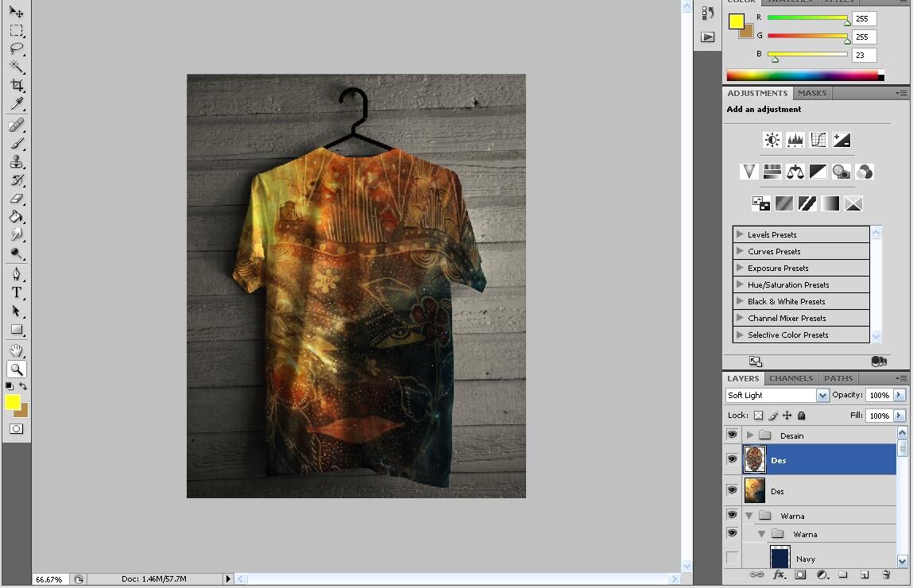Switch to the Paths tab
913x588 pixels.
pos(838,378)
